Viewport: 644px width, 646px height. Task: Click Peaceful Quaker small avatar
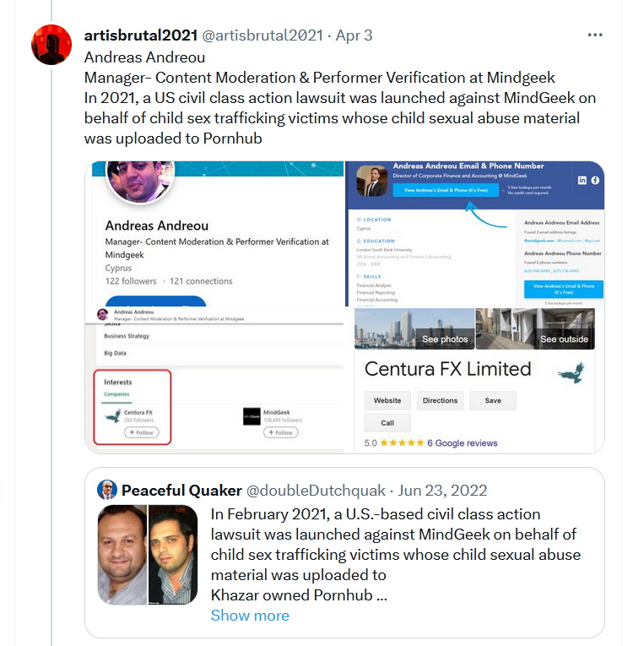pos(107,490)
